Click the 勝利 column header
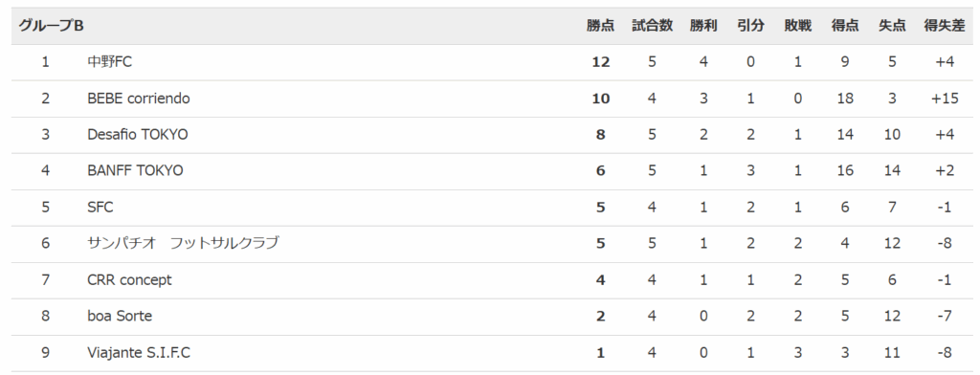This screenshot has height=375, width=980. (703, 26)
